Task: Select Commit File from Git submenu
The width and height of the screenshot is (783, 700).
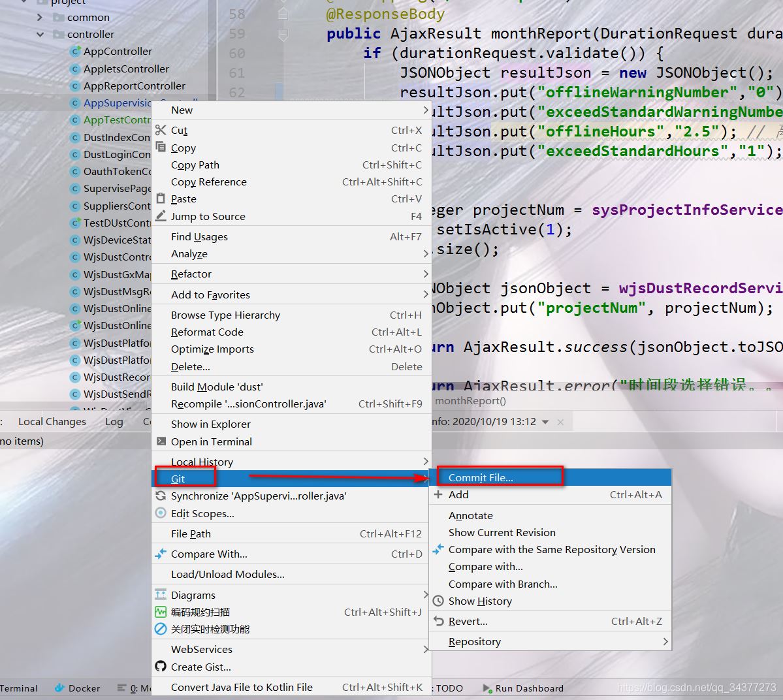Action: [481, 477]
